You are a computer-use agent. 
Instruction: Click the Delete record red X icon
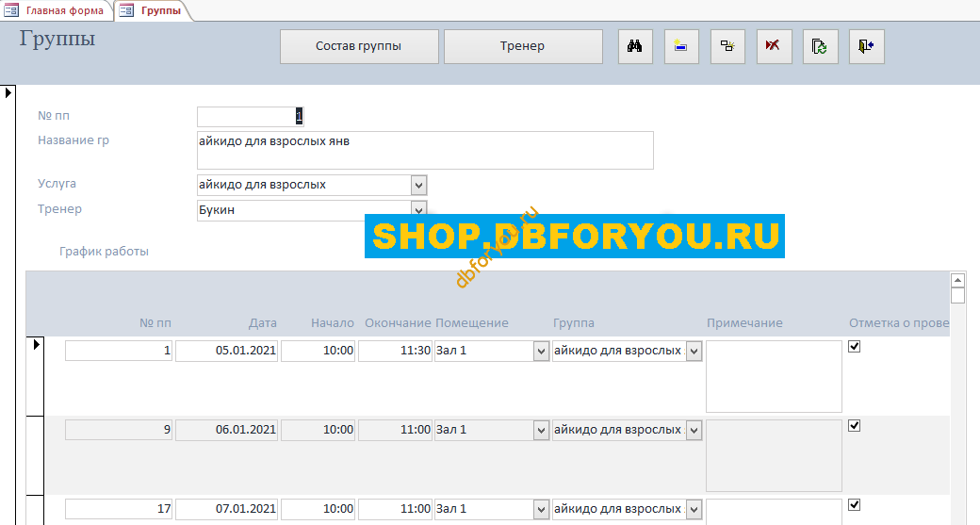(x=774, y=46)
